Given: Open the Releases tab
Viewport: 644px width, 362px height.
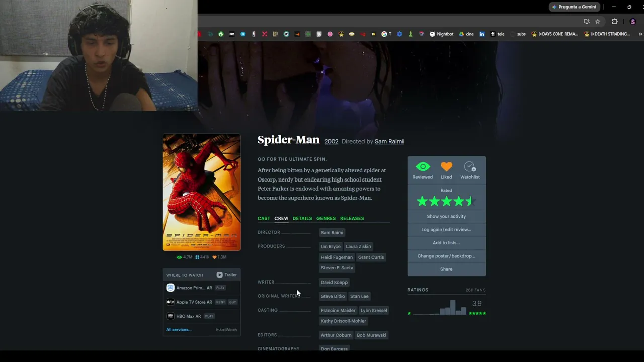Looking at the screenshot, I should 352,218.
